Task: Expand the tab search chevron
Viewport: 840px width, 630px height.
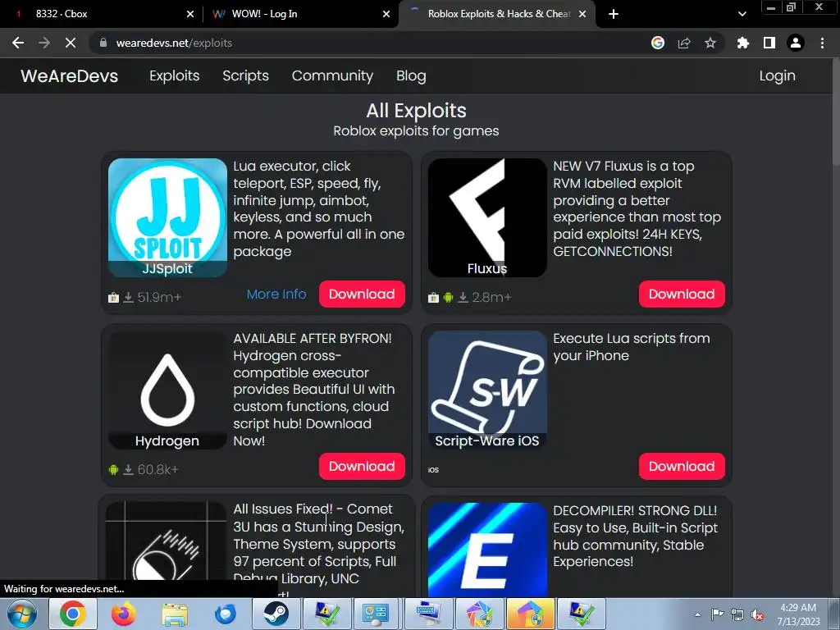Action: 742,14
